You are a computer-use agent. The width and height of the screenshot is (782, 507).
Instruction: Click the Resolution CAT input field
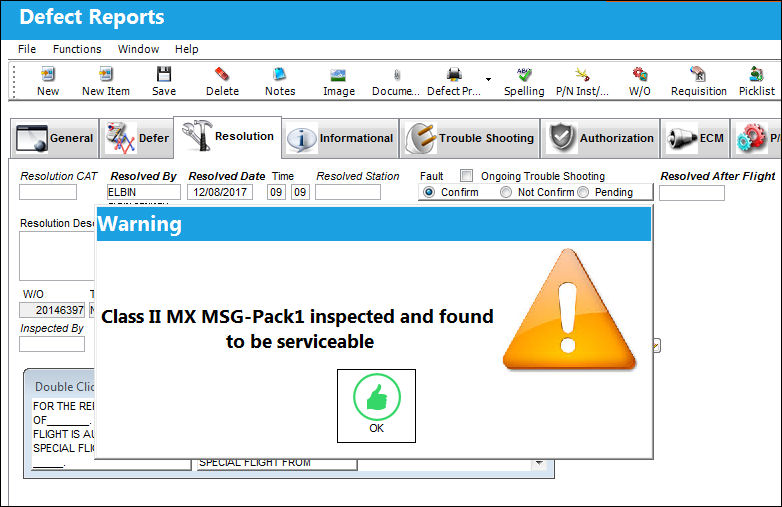(48, 192)
